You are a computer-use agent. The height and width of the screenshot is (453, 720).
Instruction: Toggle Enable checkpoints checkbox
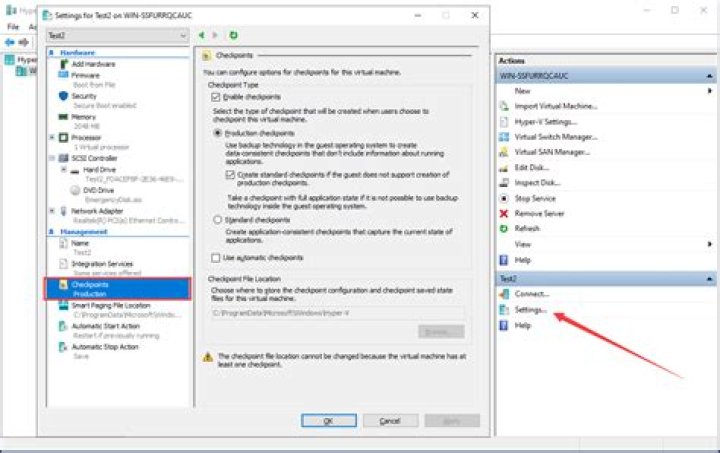click(x=216, y=97)
